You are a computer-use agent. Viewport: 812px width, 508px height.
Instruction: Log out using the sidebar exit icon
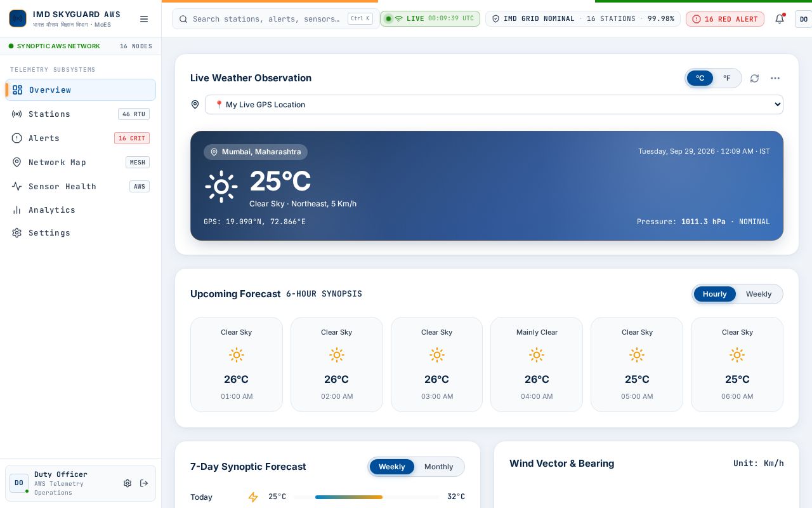pyautogui.click(x=144, y=483)
